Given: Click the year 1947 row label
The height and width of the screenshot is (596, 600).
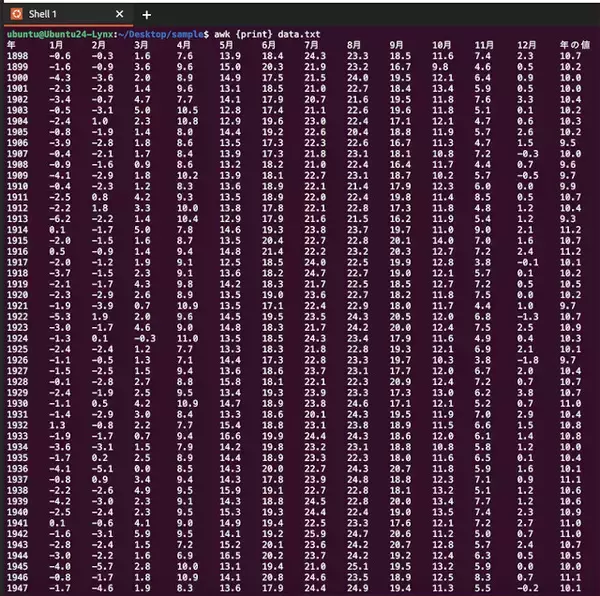Looking at the screenshot, I should tap(18, 588).
